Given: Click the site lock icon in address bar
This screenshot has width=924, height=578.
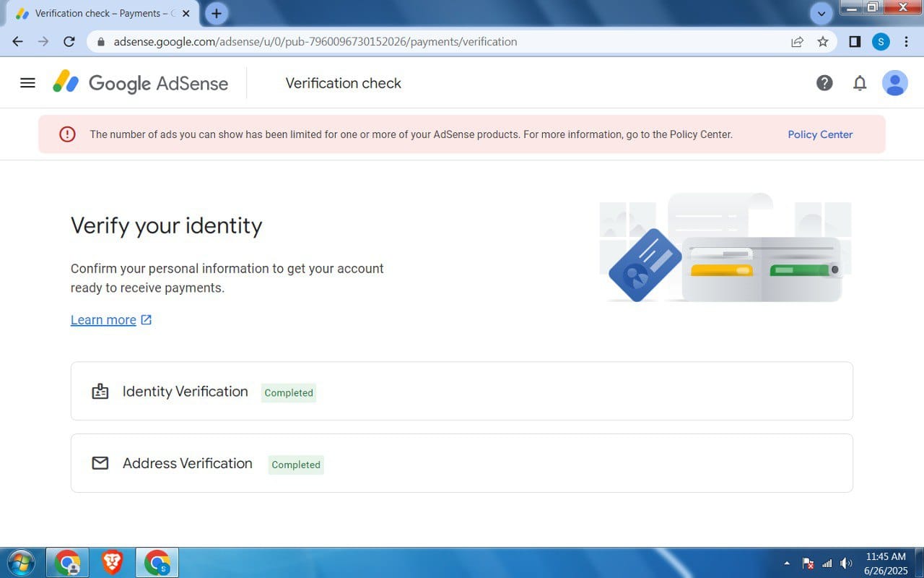Looking at the screenshot, I should pos(100,42).
